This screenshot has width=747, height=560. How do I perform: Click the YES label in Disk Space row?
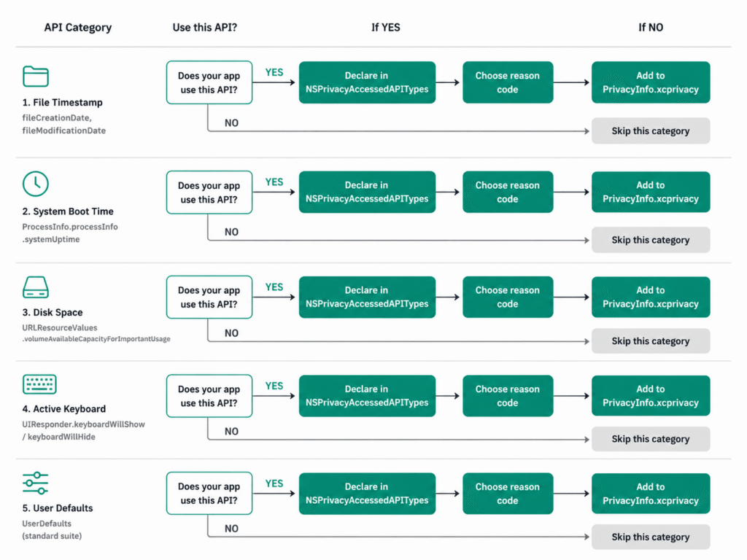[274, 287]
